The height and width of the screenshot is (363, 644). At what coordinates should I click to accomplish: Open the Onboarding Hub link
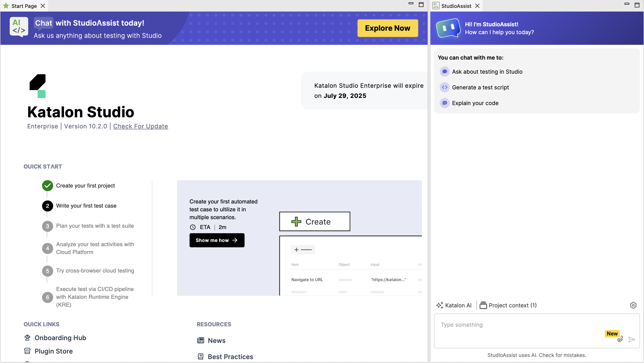60,338
